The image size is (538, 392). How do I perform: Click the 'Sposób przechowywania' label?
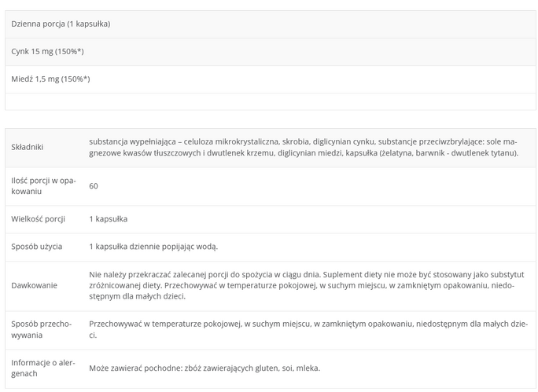pyautogui.click(x=41, y=329)
